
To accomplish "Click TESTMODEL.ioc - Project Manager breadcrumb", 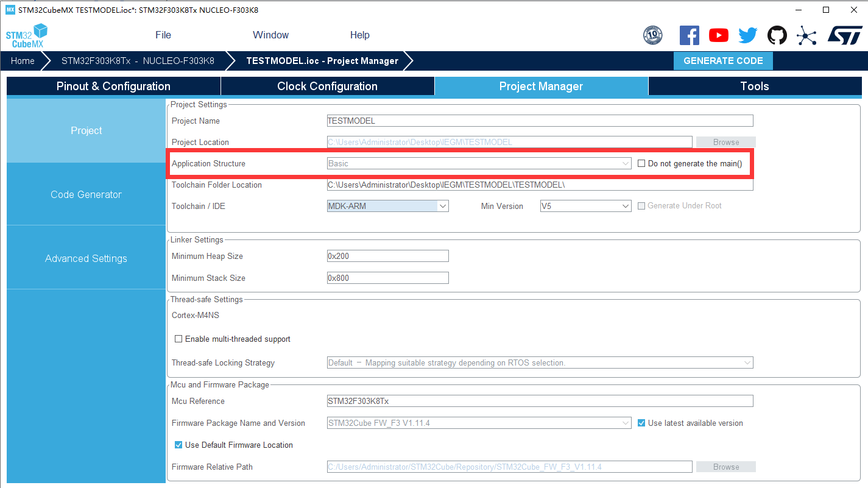I will 322,61.
